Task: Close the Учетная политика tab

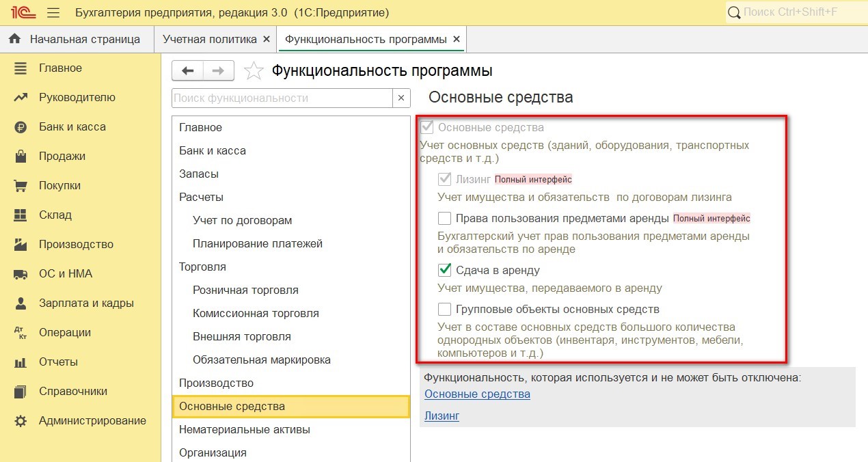Action: [267, 40]
